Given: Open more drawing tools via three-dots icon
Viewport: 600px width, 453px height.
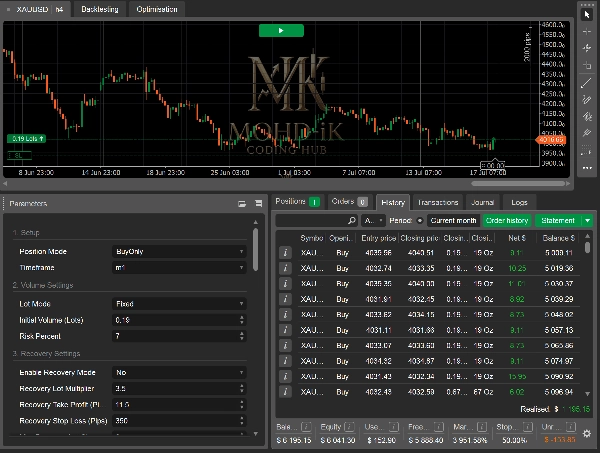Looking at the screenshot, I should point(587,168).
